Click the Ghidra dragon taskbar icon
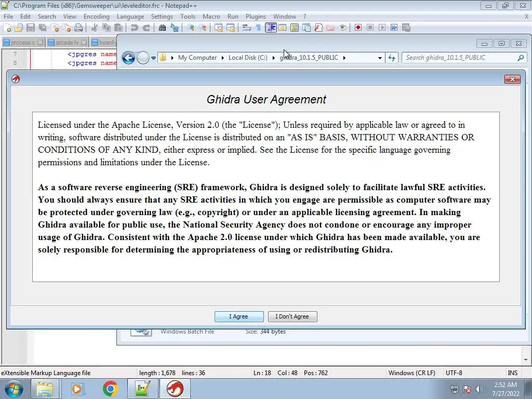This screenshot has height=399, width=532. coord(175,389)
